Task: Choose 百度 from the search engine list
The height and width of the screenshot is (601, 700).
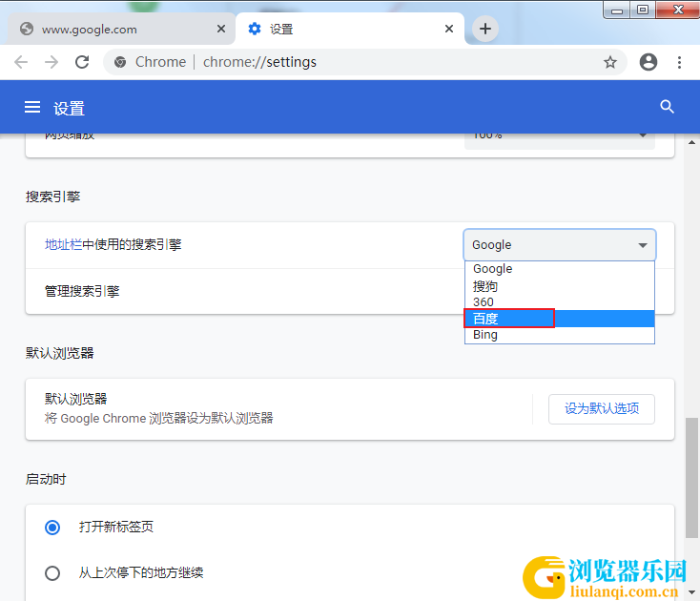Action: pyautogui.click(x=560, y=319)
